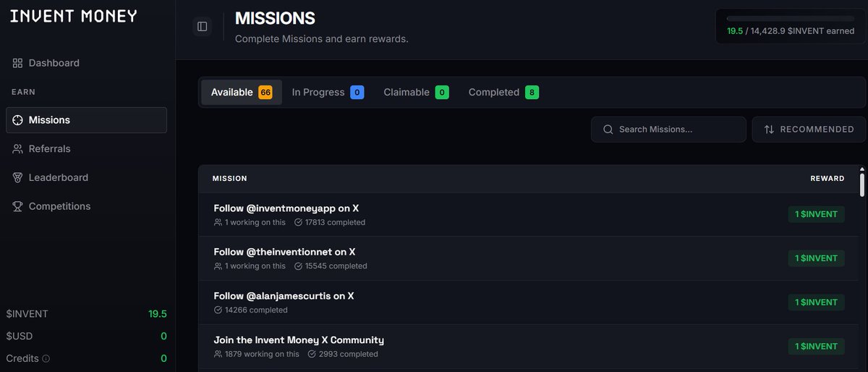This screenshot has width=868, height=372.
Task: Click the 0 badge on Claimable tab
Action: point(442,93)
